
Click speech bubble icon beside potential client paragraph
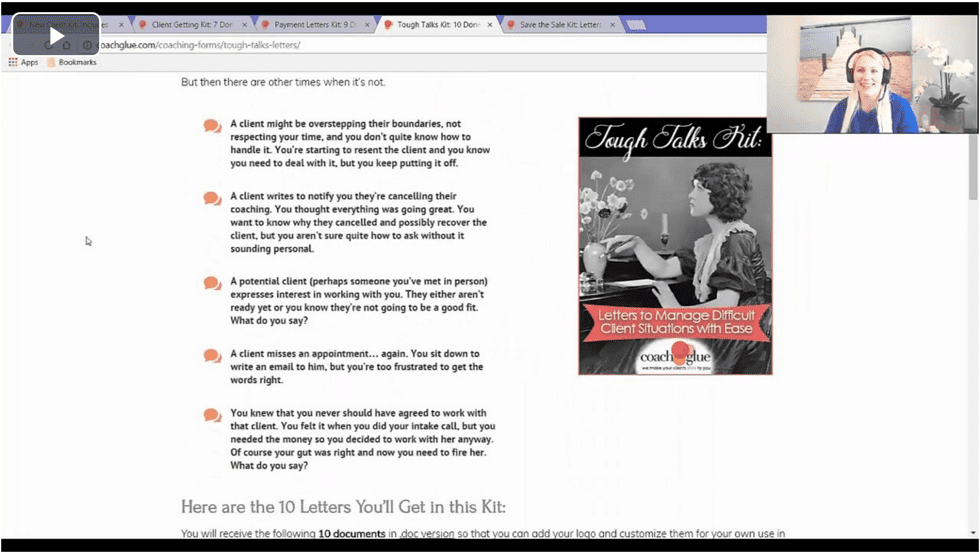tap(212, 283)
